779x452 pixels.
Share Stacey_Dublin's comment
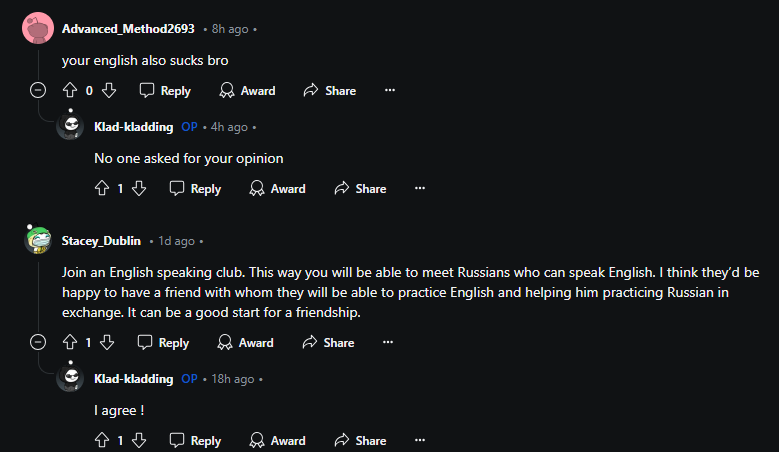coord(328,343)
